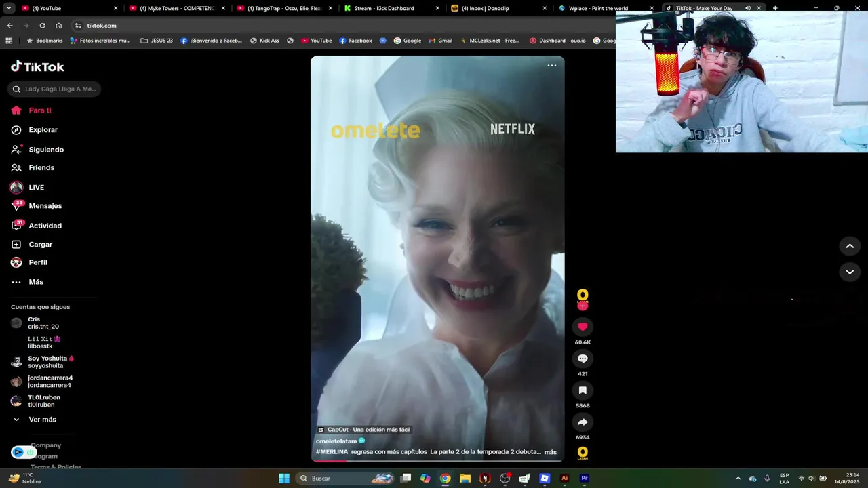Open the Gmail bookmark
This screenshot has width=868, height=488.
click(x=440, y=41)
